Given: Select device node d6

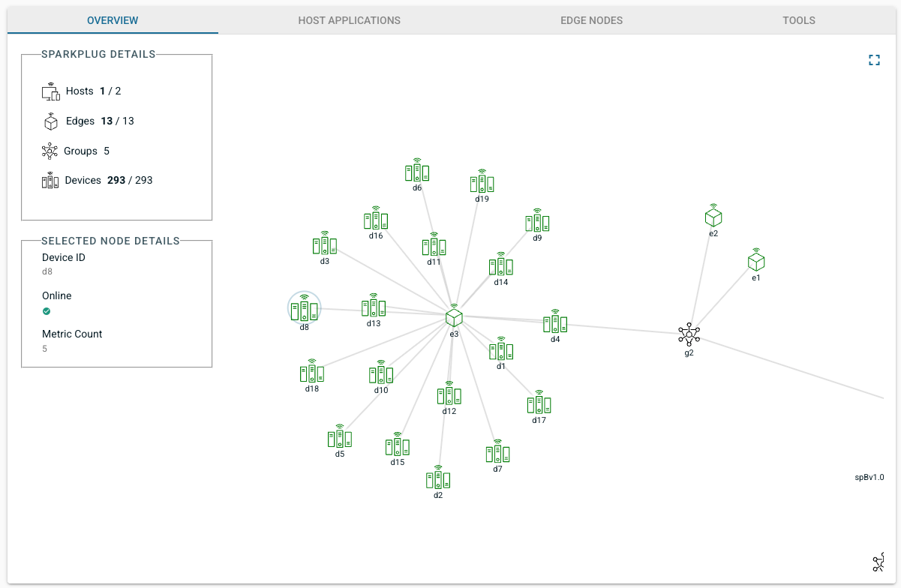Looking at the screenshot, I should pyautogui.click(x=417, y=170).
